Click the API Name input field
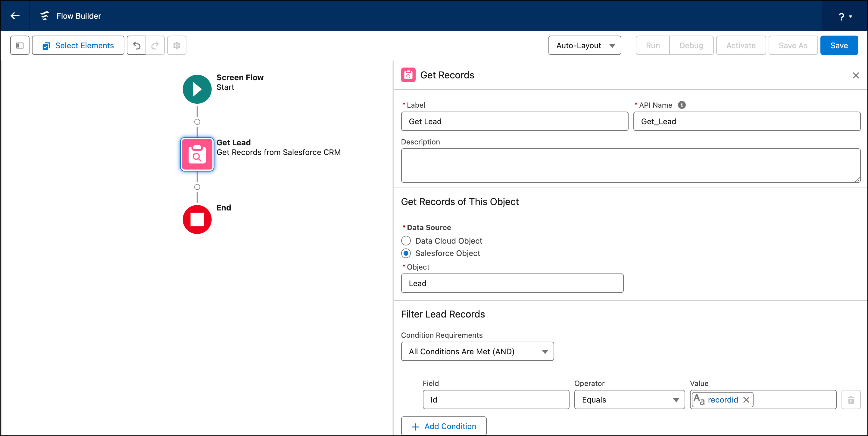This screenshot has height=436, width=868. pos(747,121)
